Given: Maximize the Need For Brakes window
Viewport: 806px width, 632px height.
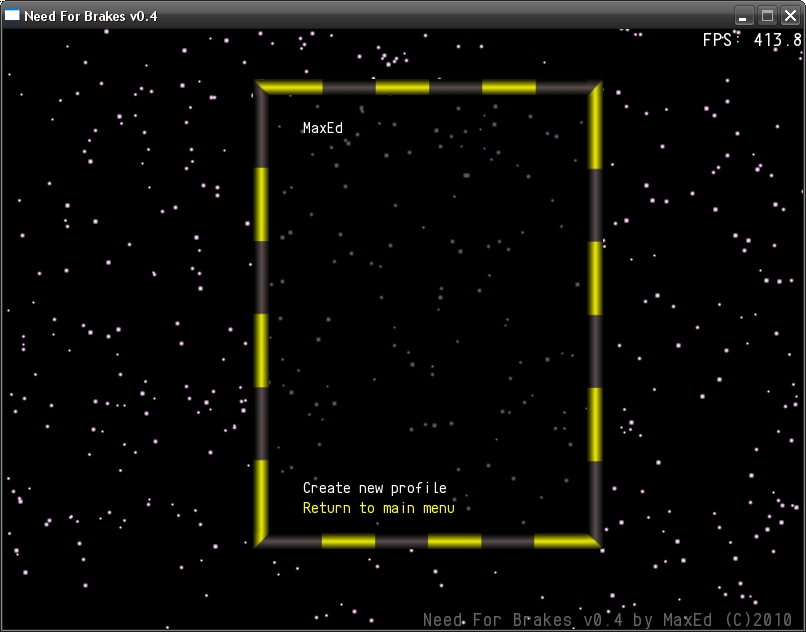Looking at the screenshot, I should [x=767, y=16].
